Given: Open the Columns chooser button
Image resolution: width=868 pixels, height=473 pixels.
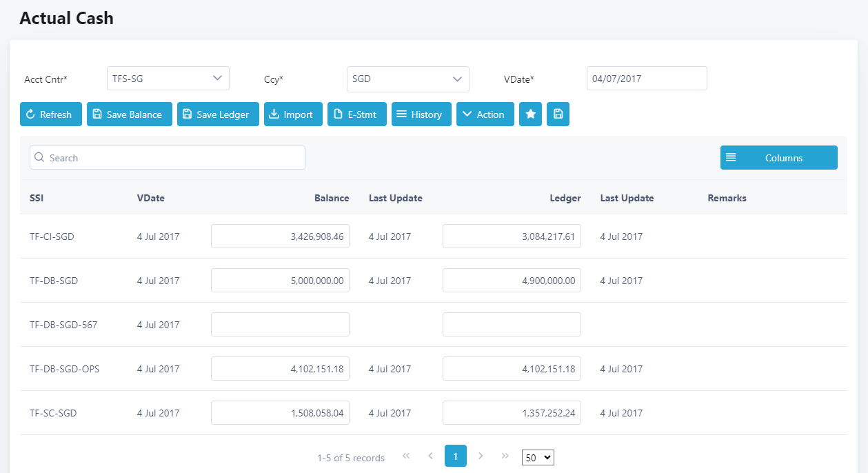Looking at the screenshot, I should point(778,158).
